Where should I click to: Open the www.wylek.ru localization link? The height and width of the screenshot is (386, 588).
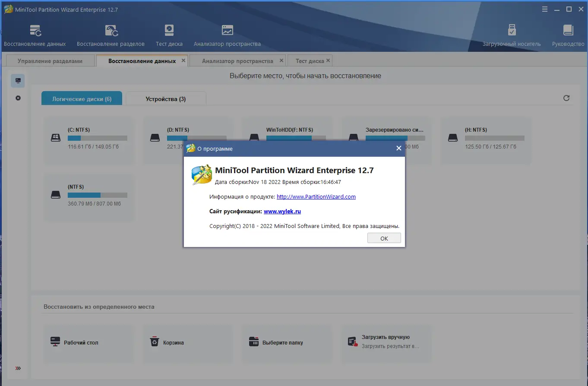pos(282,212)
